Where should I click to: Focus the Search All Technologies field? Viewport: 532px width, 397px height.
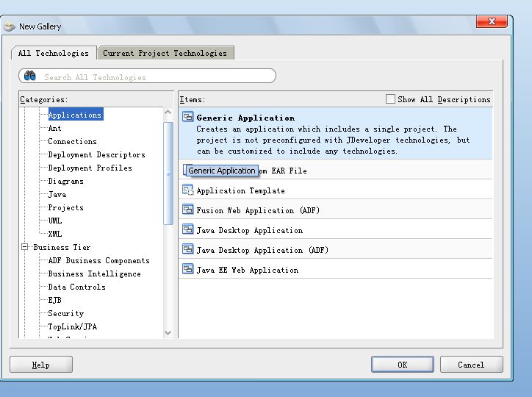click(x=147, y=76)
